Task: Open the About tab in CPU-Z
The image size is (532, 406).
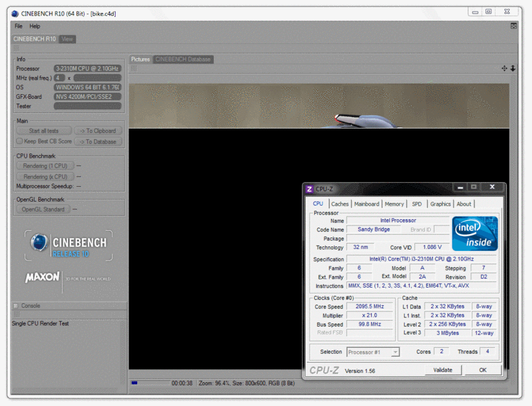Action: 464,204
